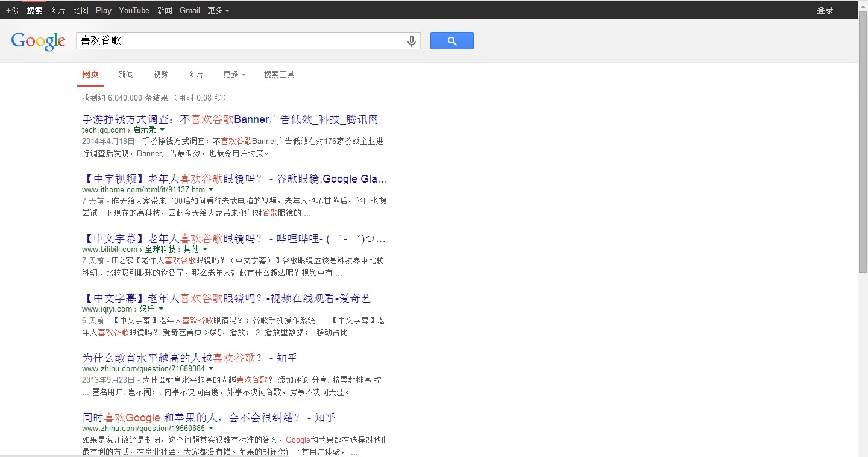Go to Gmail in the top bar

pyautogui.click(x=190, y=10)
